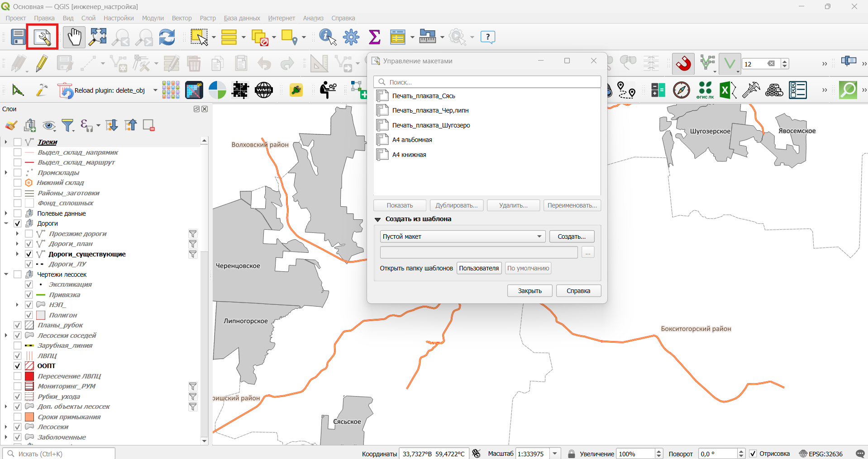Click the Закрыть button in the dialog
868x459 pixels.
click(x=529, y=291)
